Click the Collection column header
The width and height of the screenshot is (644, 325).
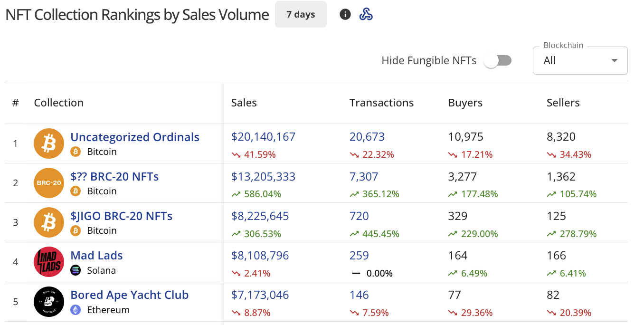click(x=59, y=103)
